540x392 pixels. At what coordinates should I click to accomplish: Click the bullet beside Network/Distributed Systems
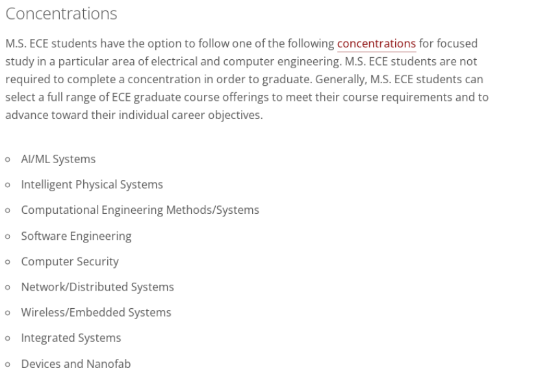click(7, 287)
